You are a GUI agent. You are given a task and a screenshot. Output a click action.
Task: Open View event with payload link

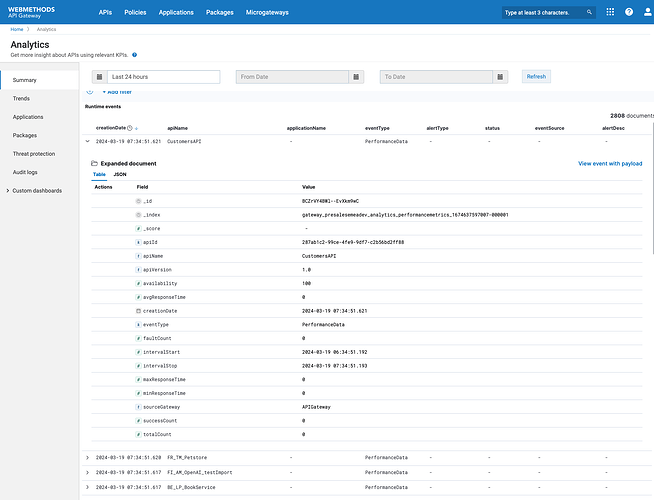point(610,163)
